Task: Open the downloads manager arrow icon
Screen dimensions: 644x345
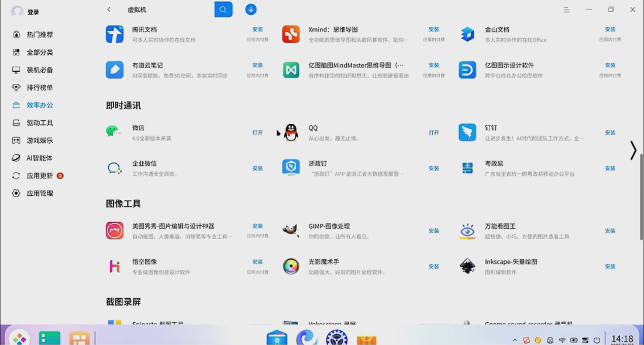Action: pos(251,10)
